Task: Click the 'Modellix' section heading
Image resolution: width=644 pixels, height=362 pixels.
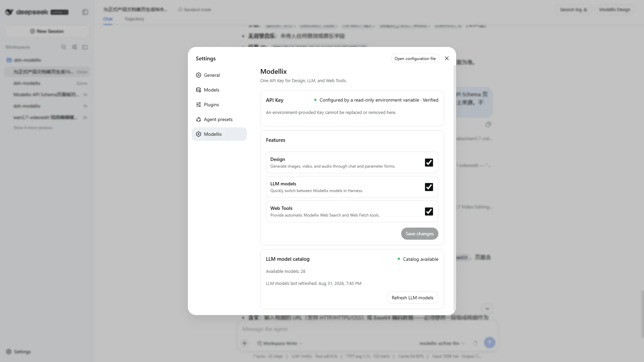Action: coord(273,71)
